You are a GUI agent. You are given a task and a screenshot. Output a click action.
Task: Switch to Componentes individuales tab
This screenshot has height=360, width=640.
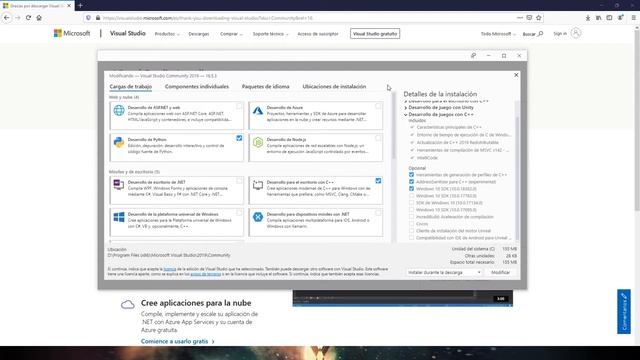click(x=197, y=87)
